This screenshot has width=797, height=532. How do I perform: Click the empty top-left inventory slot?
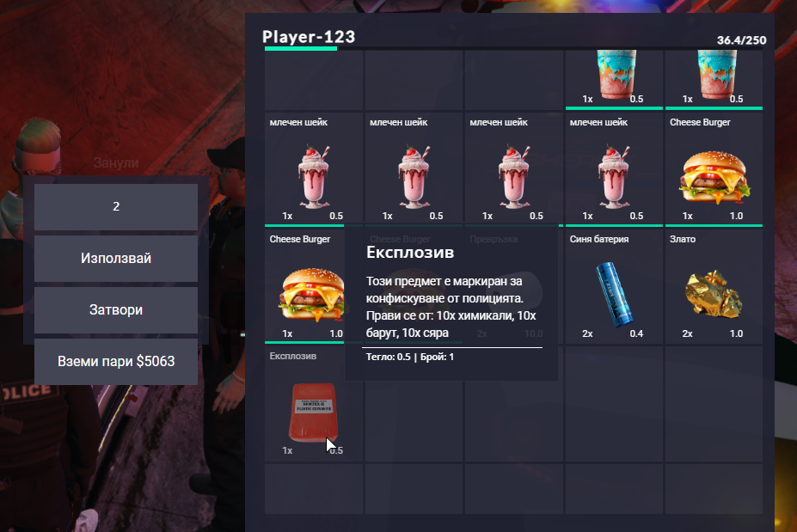click(x=314, y=79)
